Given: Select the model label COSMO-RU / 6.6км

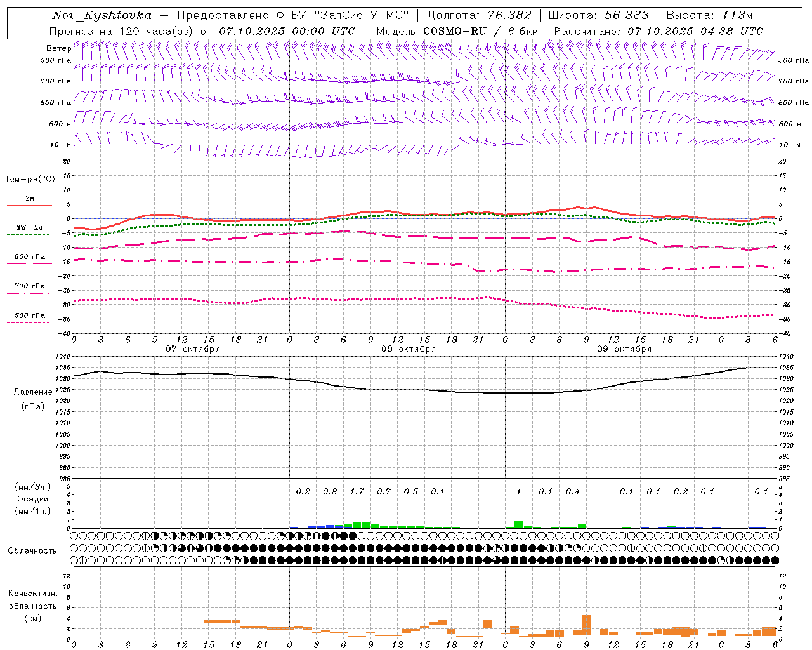Looking at the screenshot, I should [481, 31].
